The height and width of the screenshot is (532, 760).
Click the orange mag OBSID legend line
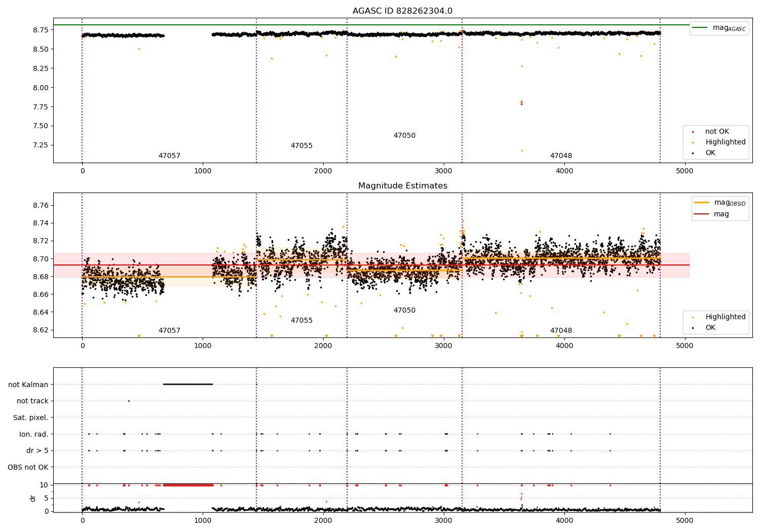(701, 202)
